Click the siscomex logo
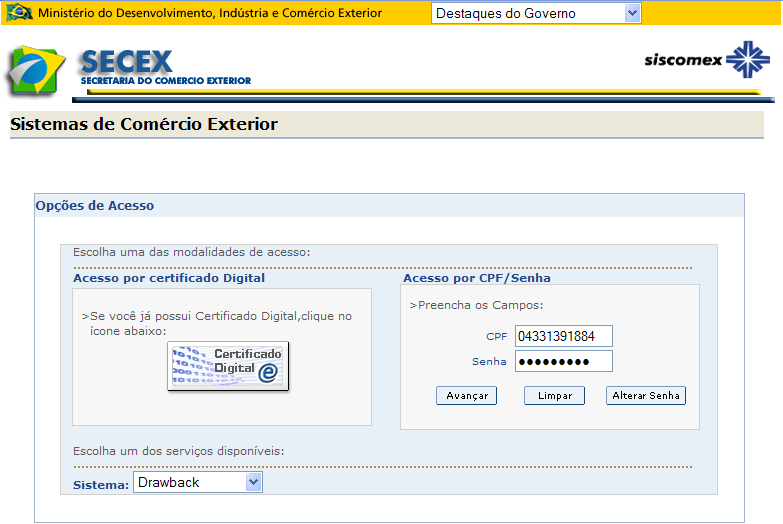The height and width of the screenshot is (524, 783). (x=707, y=60)
